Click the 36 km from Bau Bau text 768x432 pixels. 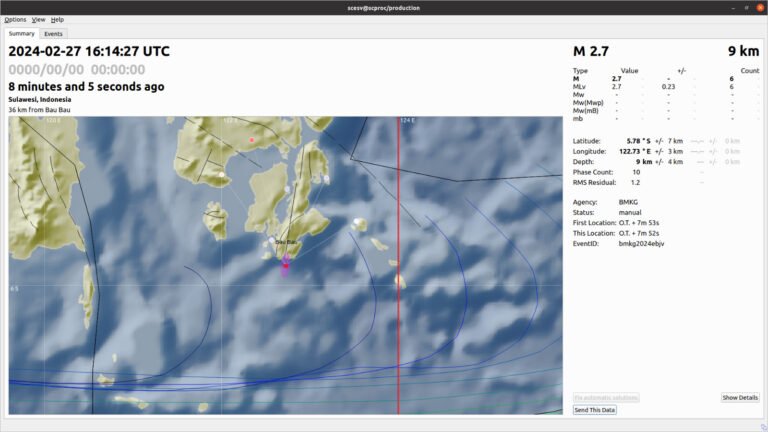(39, 110)
